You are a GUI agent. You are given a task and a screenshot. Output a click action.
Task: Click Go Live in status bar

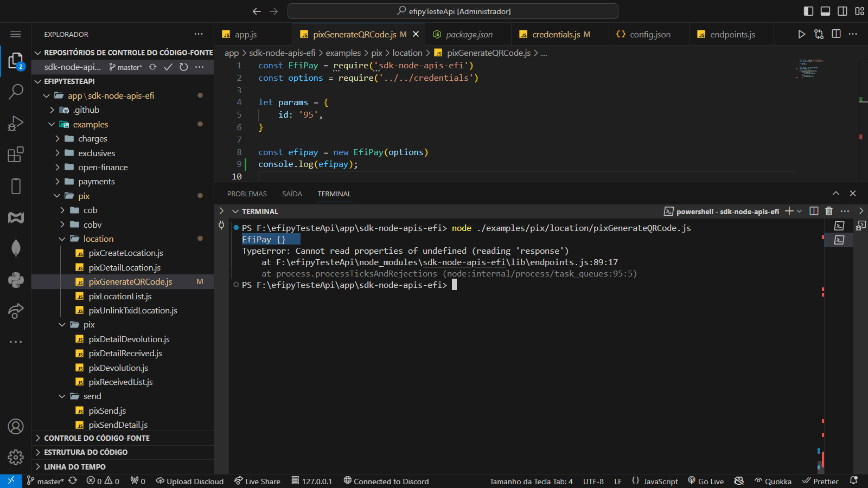point(706,481)
